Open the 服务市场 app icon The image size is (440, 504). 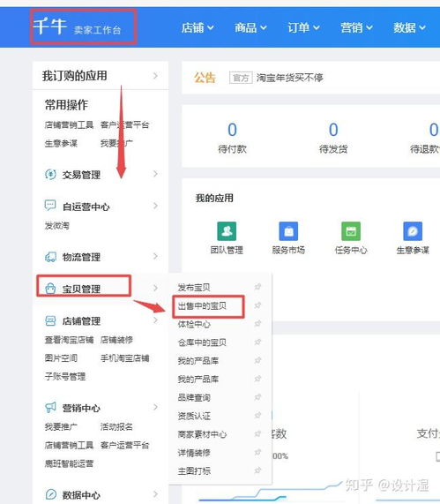288,231
